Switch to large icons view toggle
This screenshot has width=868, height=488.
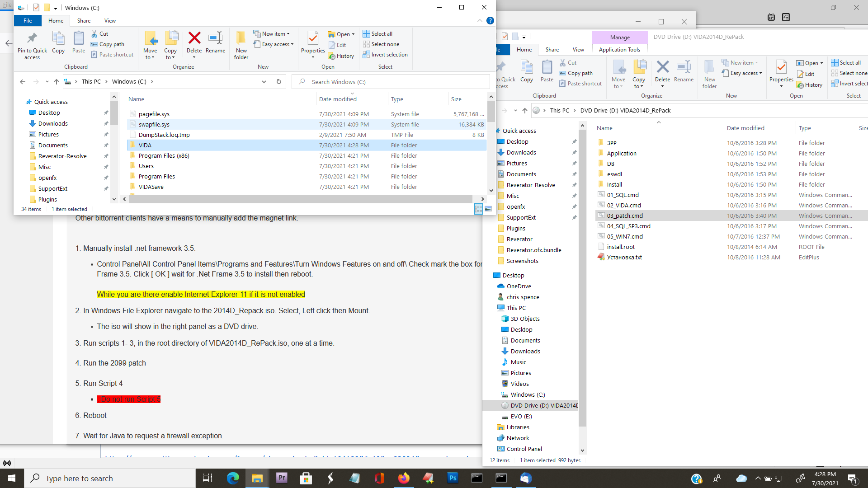coord(488,209)
